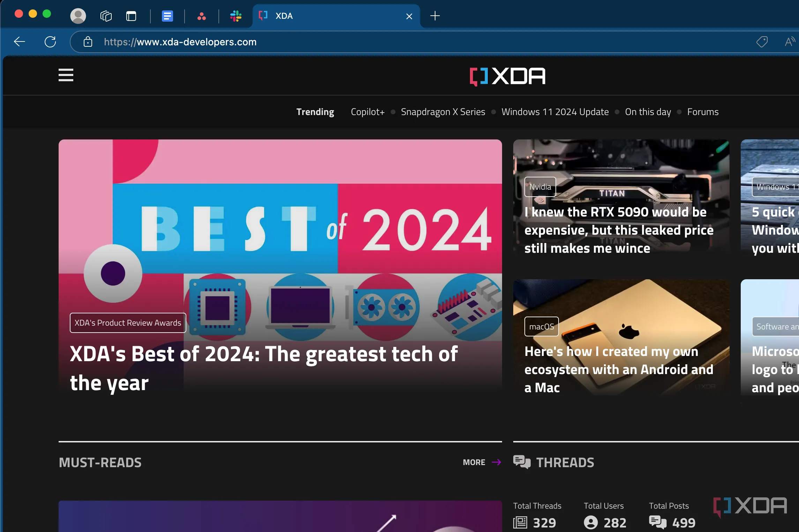Viewport: 799px width, 532px height.
Task: Open the On this day link
Action: tap(648, 112)
